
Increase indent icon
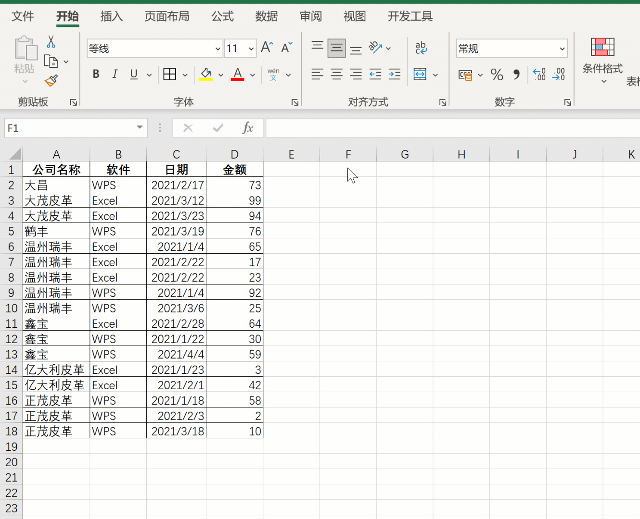point(394,74)
